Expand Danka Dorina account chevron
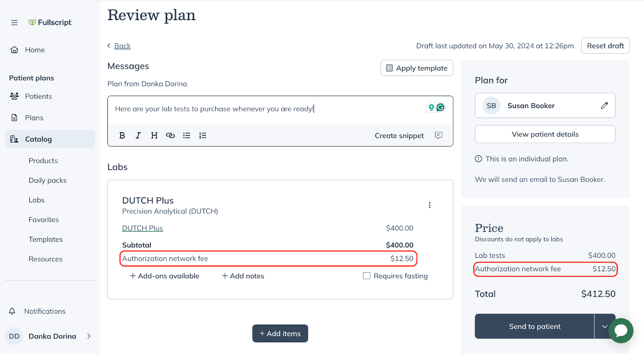 pos(89,336)
